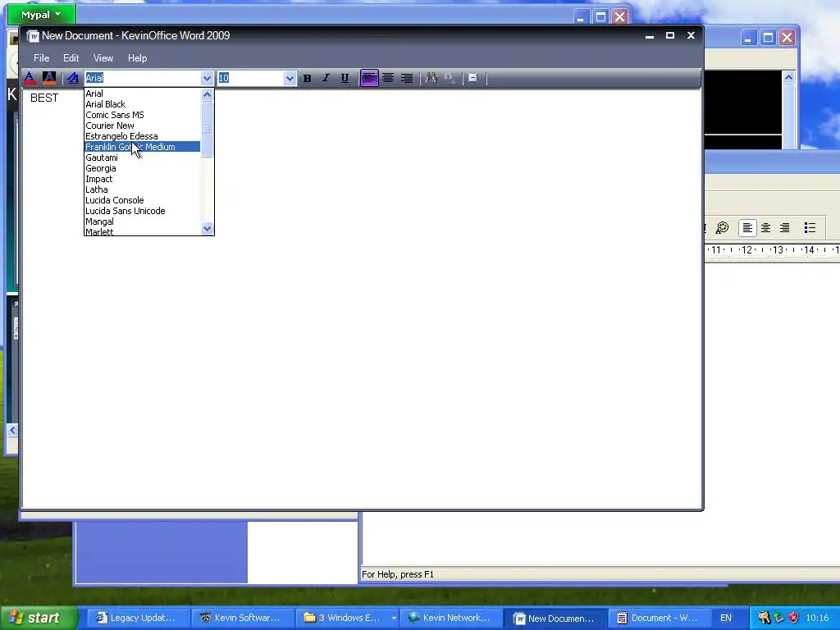Select Impact font
840x630 pixels.
point(143,179)
